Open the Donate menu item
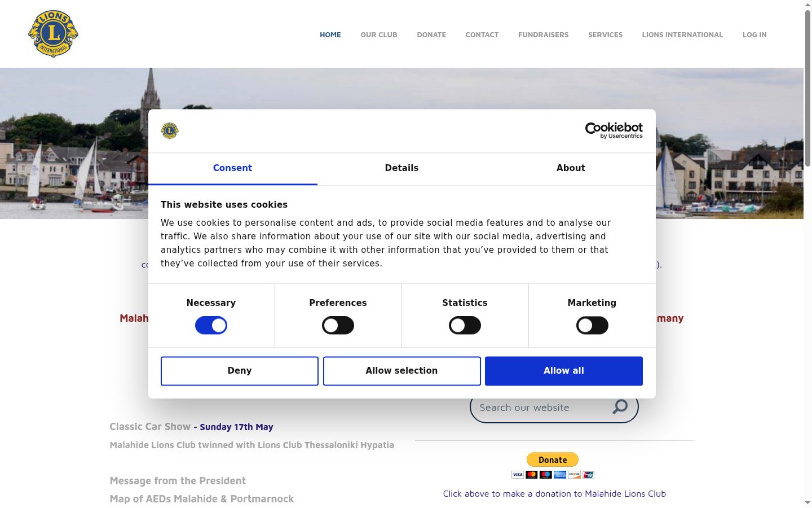 pyautogui.click(x=431, y=35)
